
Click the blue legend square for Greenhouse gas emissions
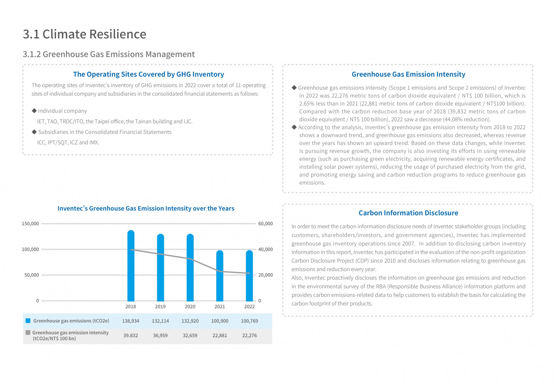point(28,321)
